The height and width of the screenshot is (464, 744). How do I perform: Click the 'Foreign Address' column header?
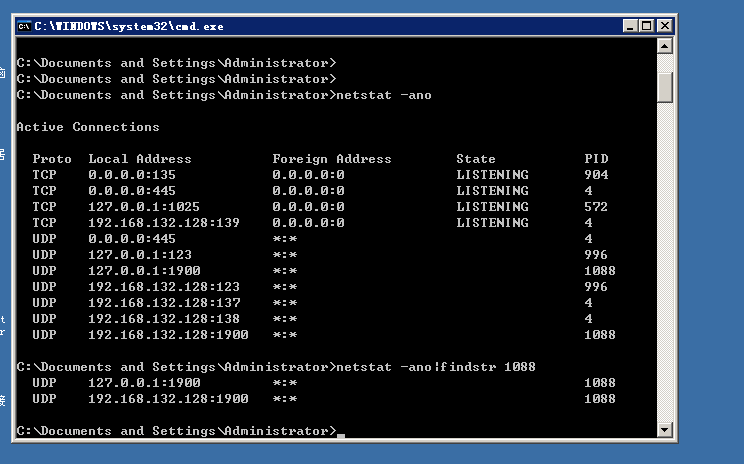pyautogui.click(x=332, y=159)
